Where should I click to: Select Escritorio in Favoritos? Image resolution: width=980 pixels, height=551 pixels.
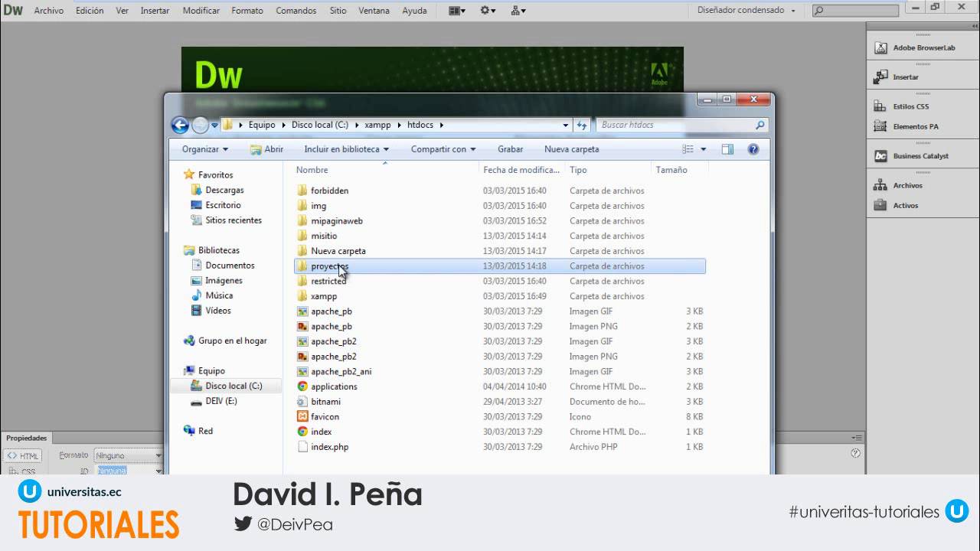pos(223,205)
